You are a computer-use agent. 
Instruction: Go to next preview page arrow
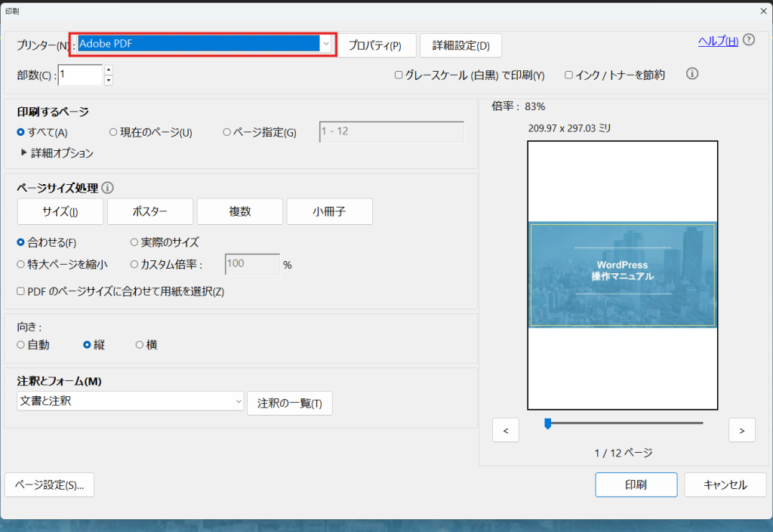click(742, 430)
